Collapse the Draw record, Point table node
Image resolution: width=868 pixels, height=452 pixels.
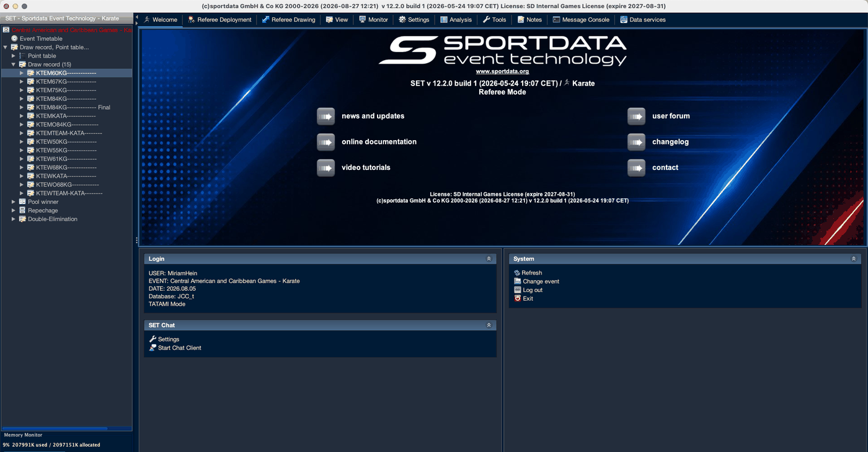coord(6,47)
